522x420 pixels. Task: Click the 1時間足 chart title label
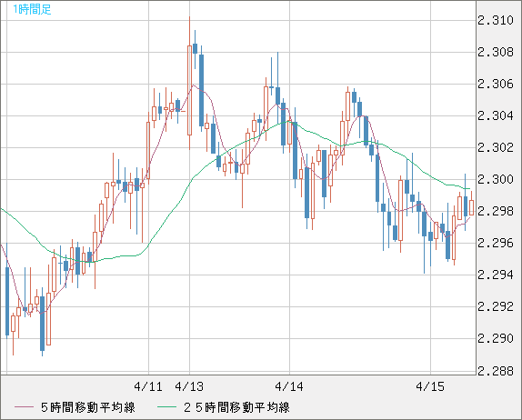32,9
